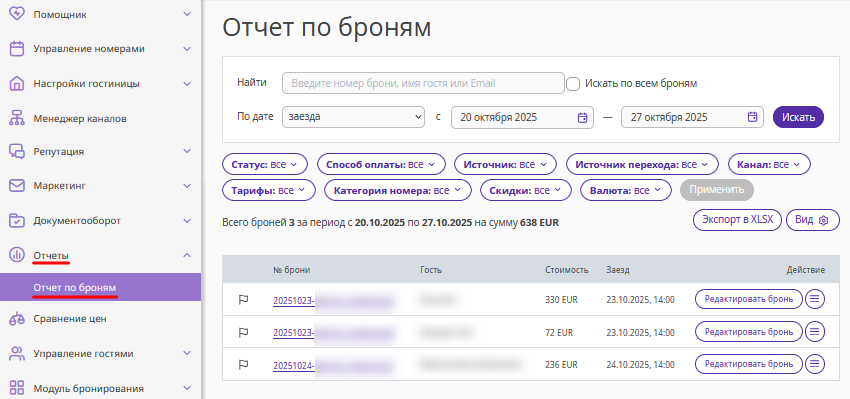Click the Искать button

[x=798, y=117]
